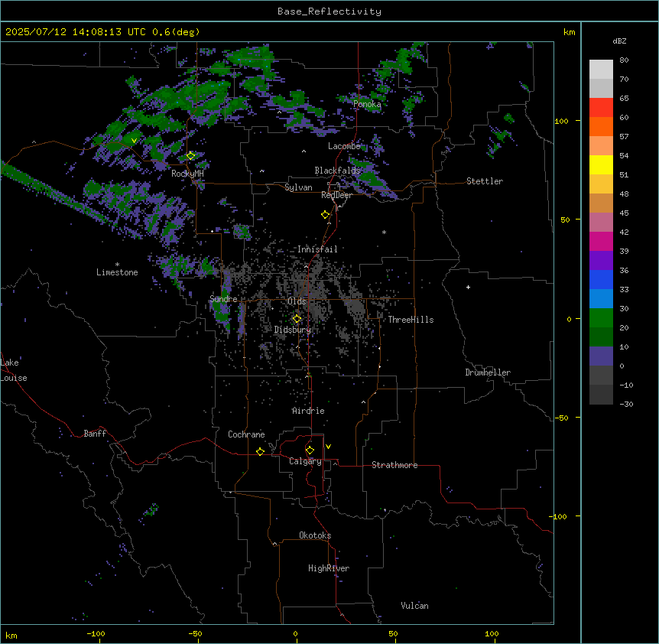Select the yellow diamond marker below Cochrane

click(260, 451)
